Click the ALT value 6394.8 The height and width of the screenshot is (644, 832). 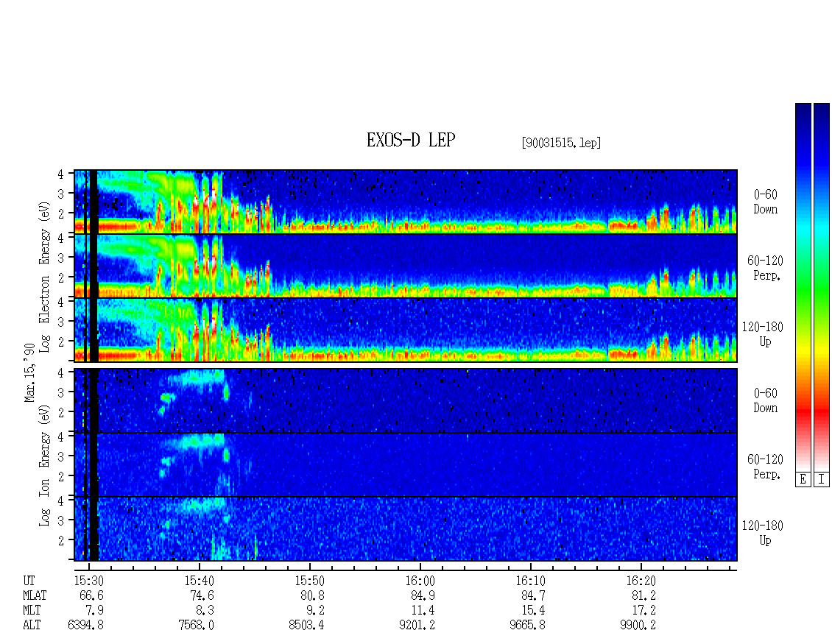86,626
